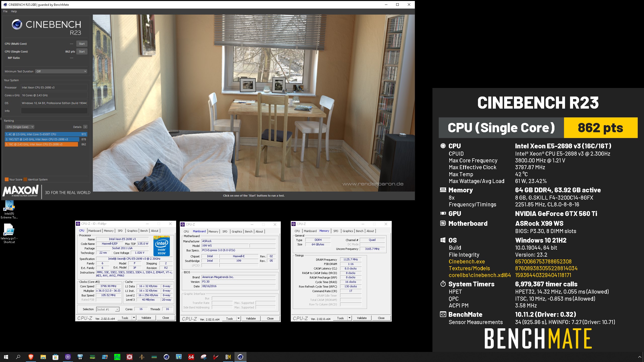Click the 862 pts single core score
Screen dimensions: 644x362
[70, 52]
